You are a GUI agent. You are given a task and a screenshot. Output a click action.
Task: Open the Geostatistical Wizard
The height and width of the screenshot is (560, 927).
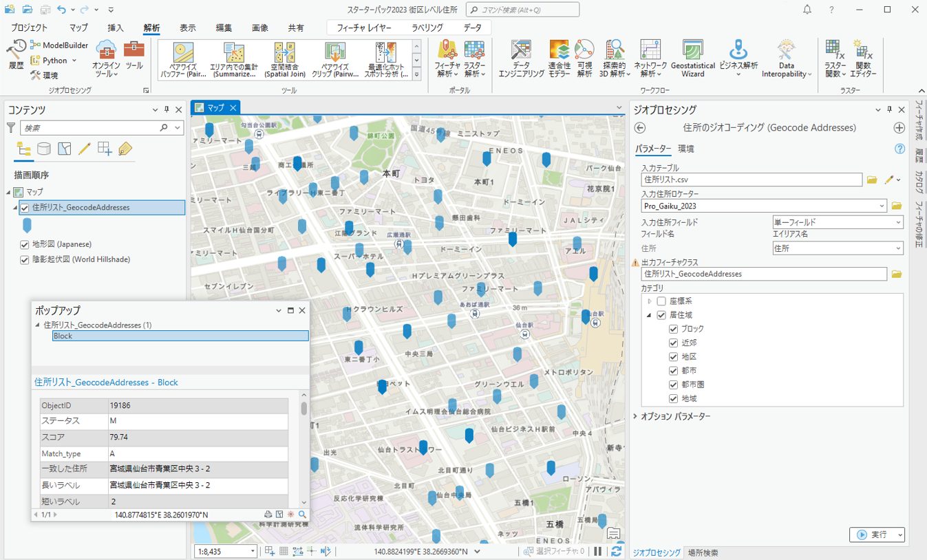pyautogui.click(x=692, y=58)
